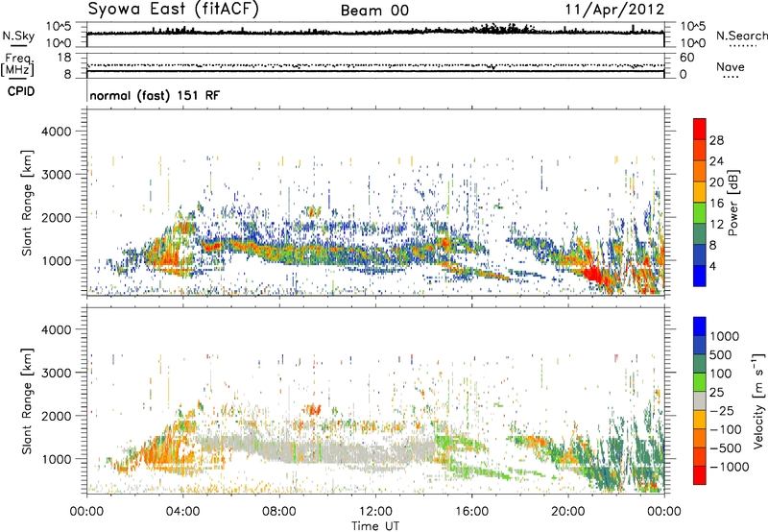Click the date '11/Apr/2012'
The image size is (768, 532).
614,10
